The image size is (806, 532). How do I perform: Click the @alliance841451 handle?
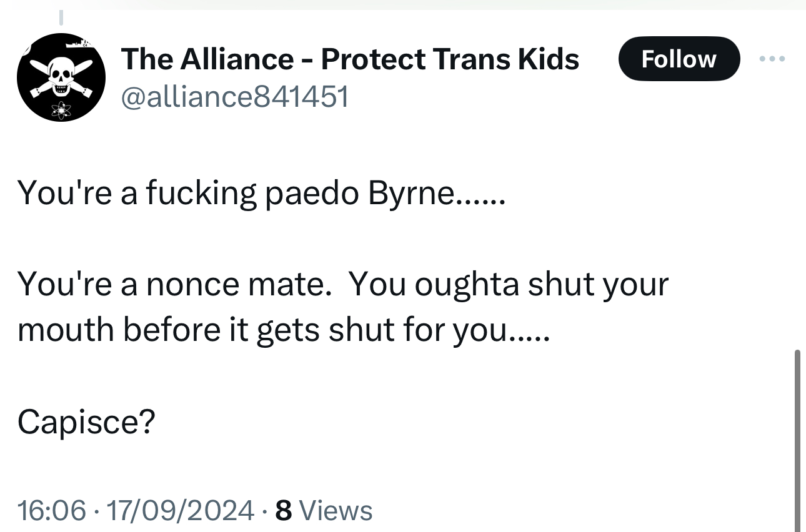235,97
